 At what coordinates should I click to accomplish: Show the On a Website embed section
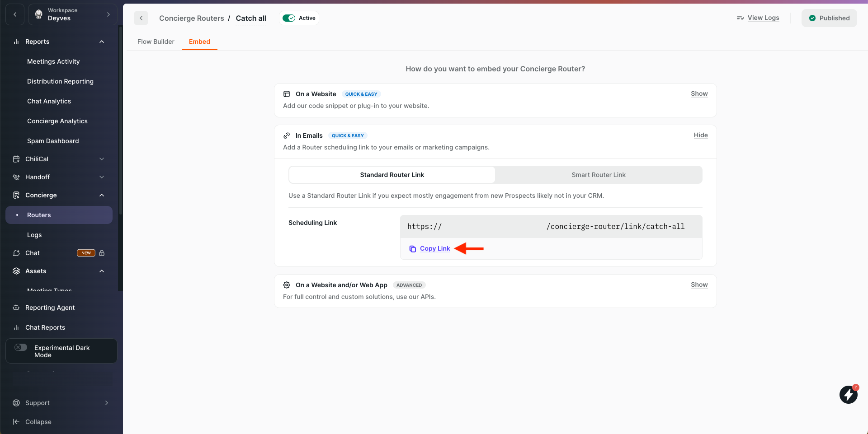tap(699, 94)
